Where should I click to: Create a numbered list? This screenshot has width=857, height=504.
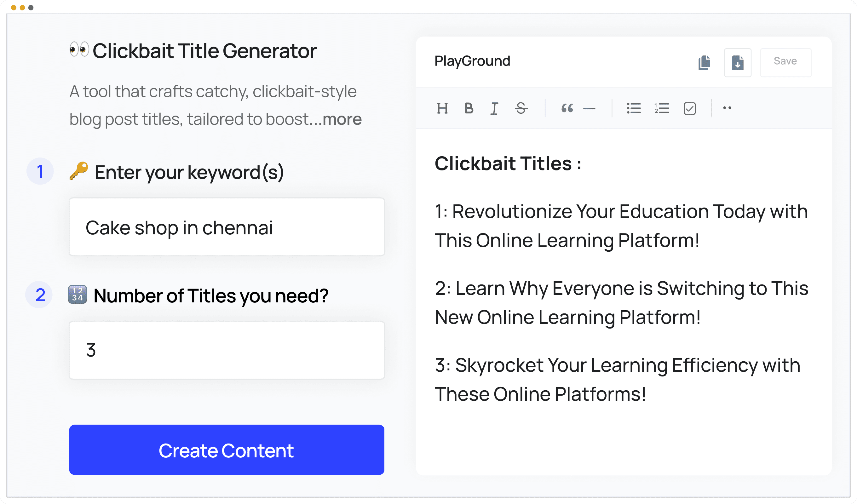click(x=661, y=108)
